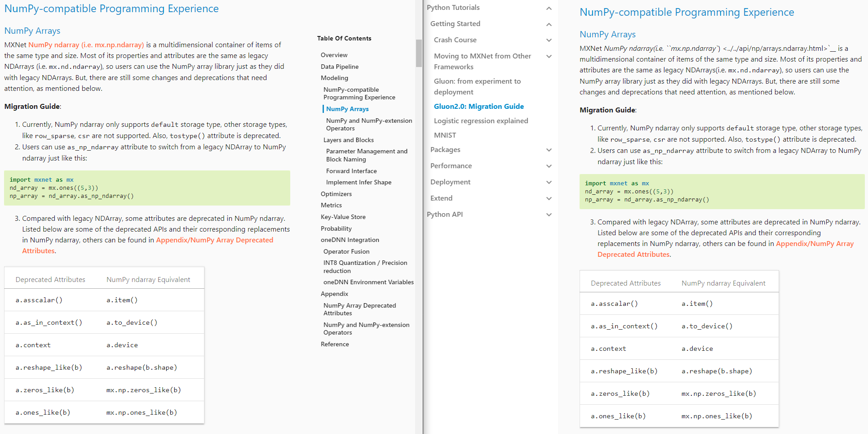Click a.reshape_like(b) cell in left table
The image size is (868, 434).
[49, 367]
